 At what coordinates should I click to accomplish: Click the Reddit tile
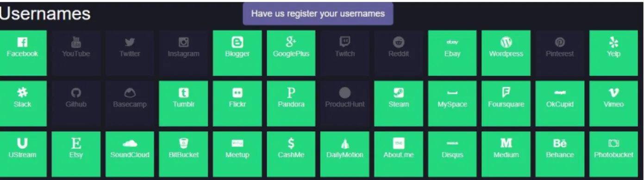coord(399,53)
